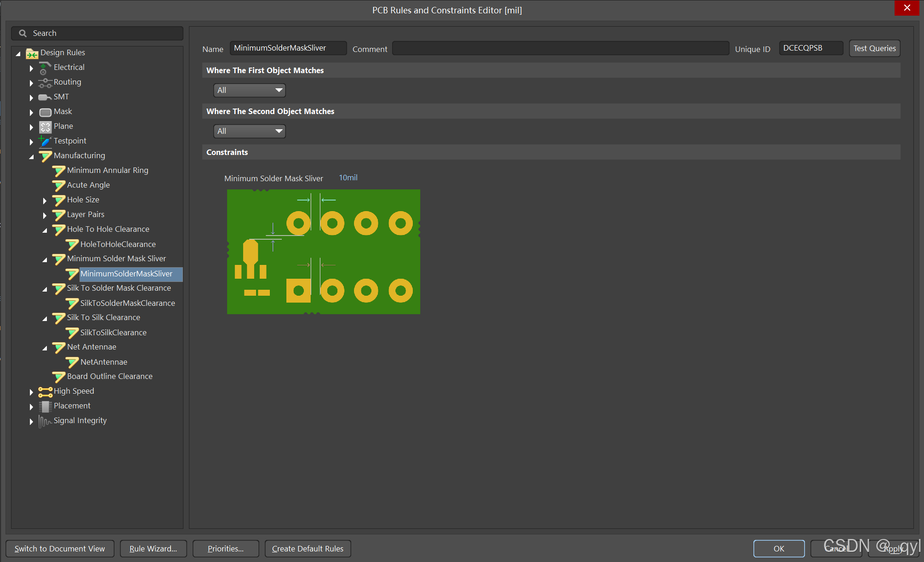Viewport: 924px width, 562px height.
Task: Expand the Layer Pairs rule node
Action: (x=45, y=215)
